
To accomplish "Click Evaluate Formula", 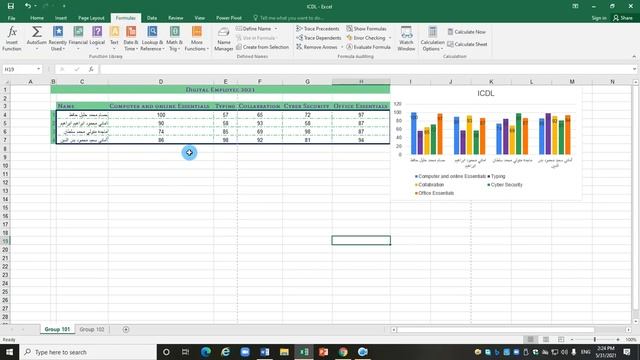I will click(368, 47).
